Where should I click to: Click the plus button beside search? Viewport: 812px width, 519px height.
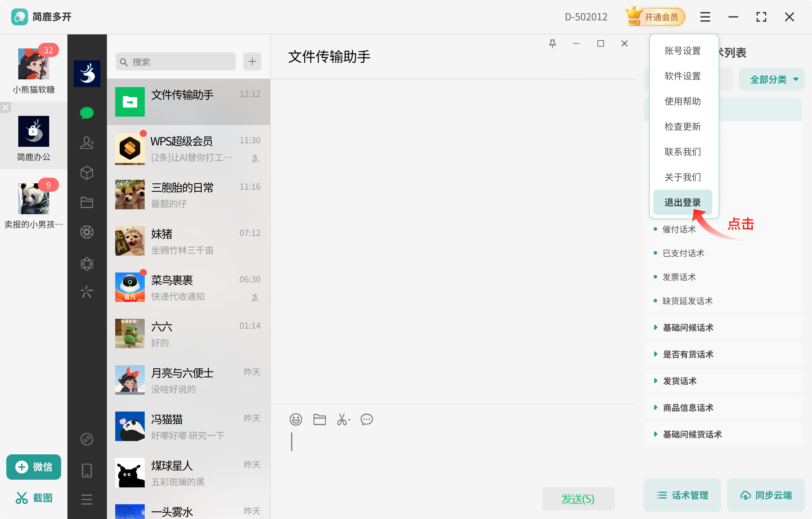coord(252,62)
